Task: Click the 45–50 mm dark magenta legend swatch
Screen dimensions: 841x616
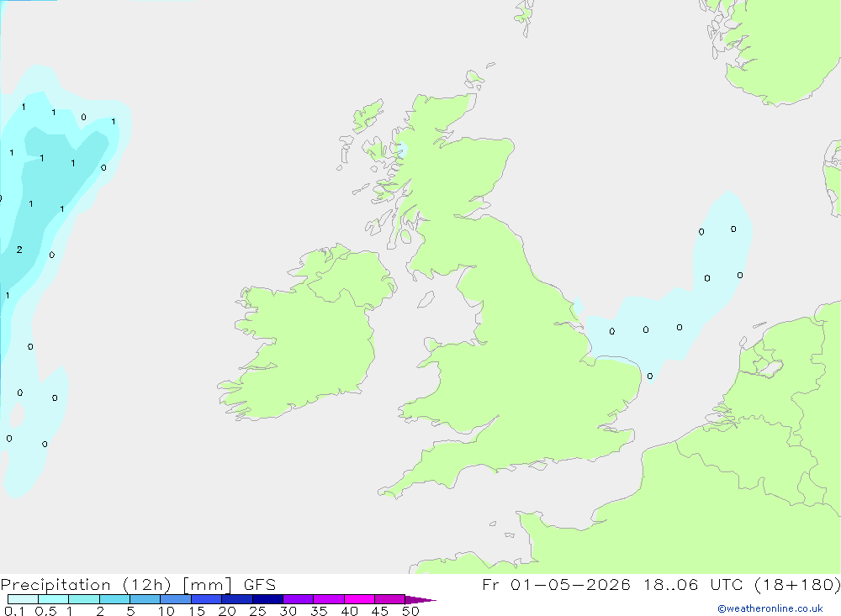Action: coord(389,599)
